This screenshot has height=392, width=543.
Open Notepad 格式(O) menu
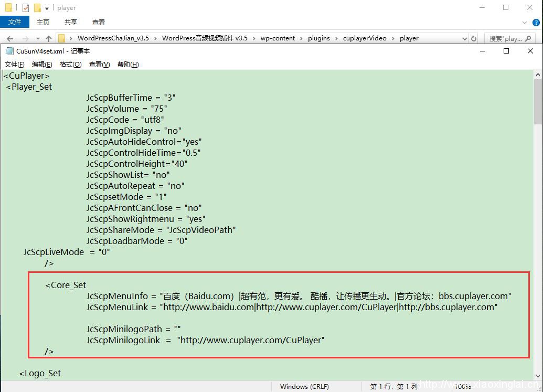(71, 65)
